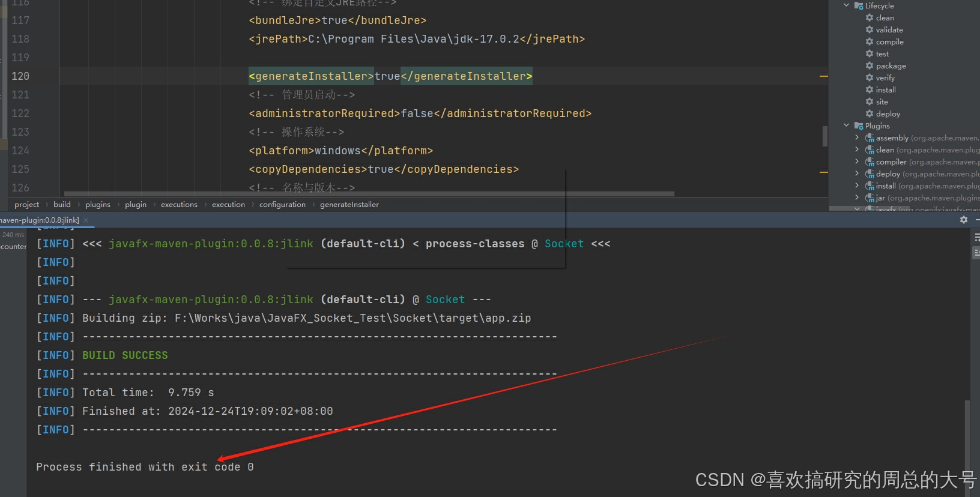Click the test lifecycle gear icon
The height and width of the screenshot is (497, 980).
click(x=870, y=53)
